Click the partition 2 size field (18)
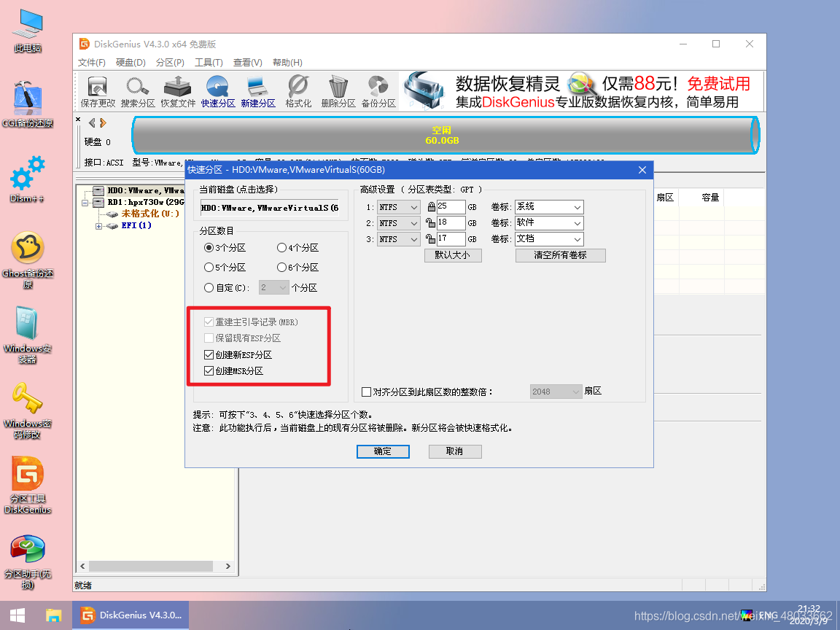This screenshot has width=840, height=630. pyautogui.click(x=451, y=223)
